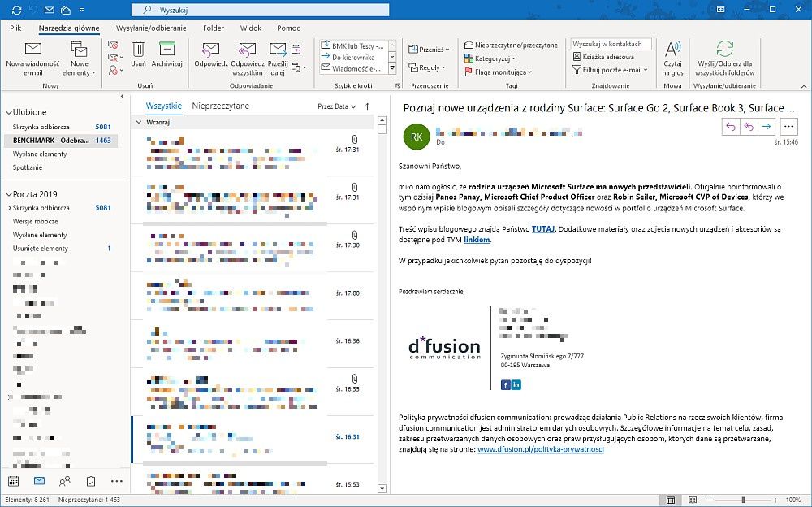Collapse the folder pane arrow
Screen dimensions: 812x507
[123, 96]
